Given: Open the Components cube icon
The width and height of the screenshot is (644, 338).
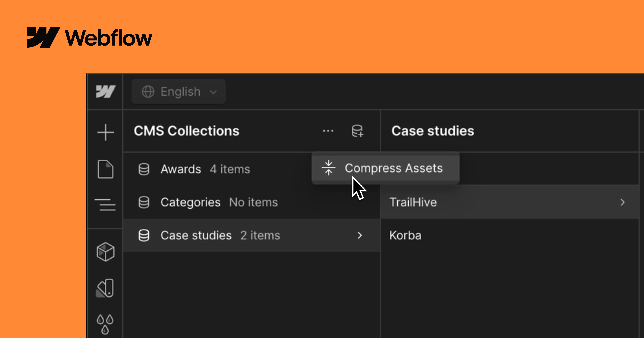Looking at the screenshot, I should click(x=105, y=252).
